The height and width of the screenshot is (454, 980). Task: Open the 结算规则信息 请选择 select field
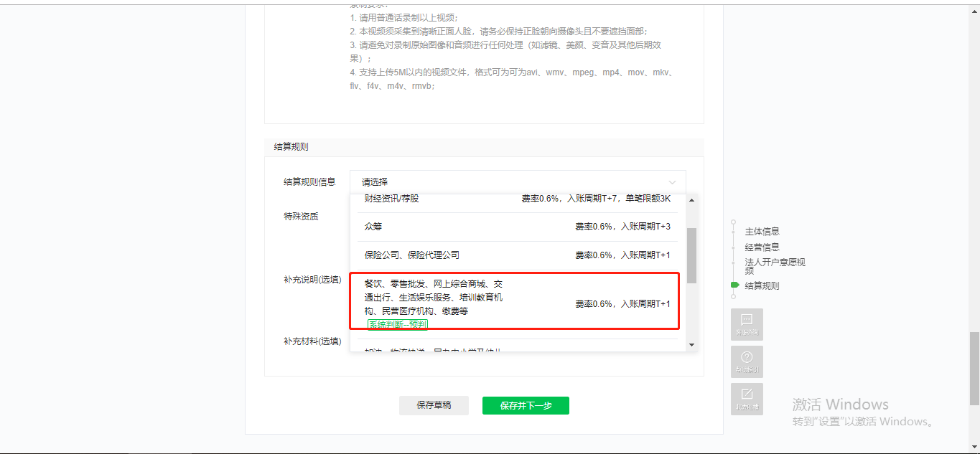[517, 182]
